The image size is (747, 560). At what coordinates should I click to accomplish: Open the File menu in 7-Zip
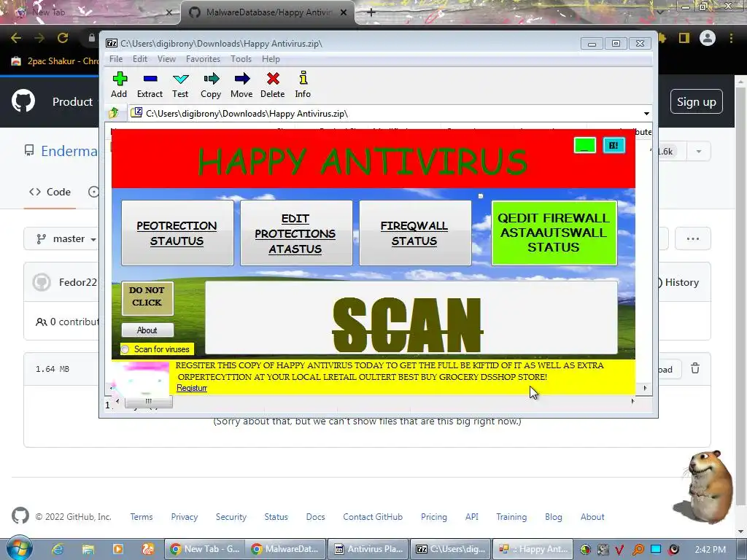click(116, 59)
